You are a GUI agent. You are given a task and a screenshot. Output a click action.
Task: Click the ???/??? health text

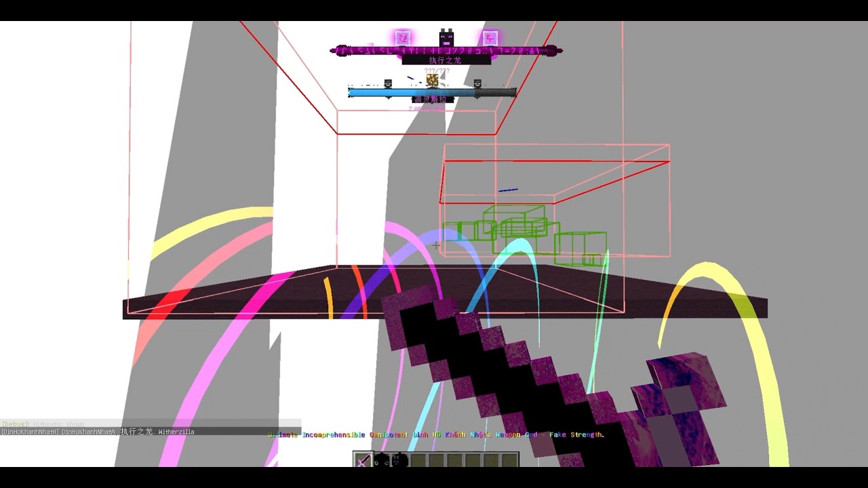point(437,70)
